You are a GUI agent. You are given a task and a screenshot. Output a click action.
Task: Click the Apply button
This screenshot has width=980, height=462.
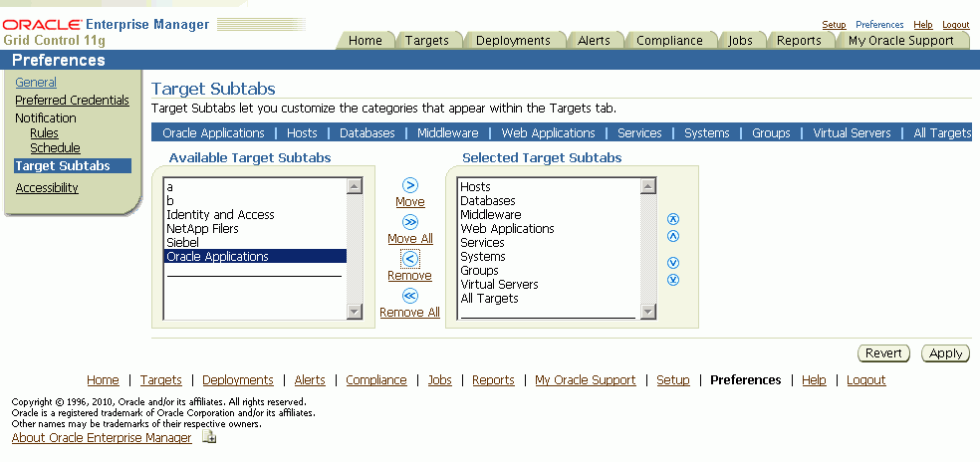click(x=945, y=353)
